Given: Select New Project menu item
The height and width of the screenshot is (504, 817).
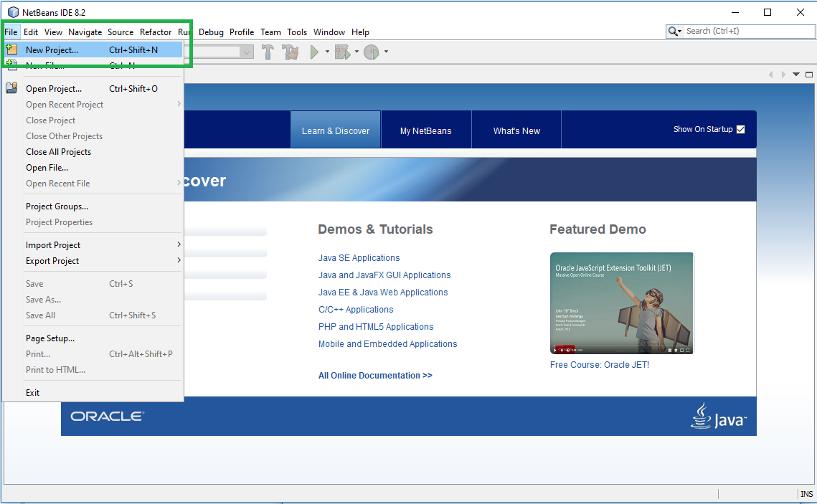Looking at the screenshot, I should [x=93, y=49].
